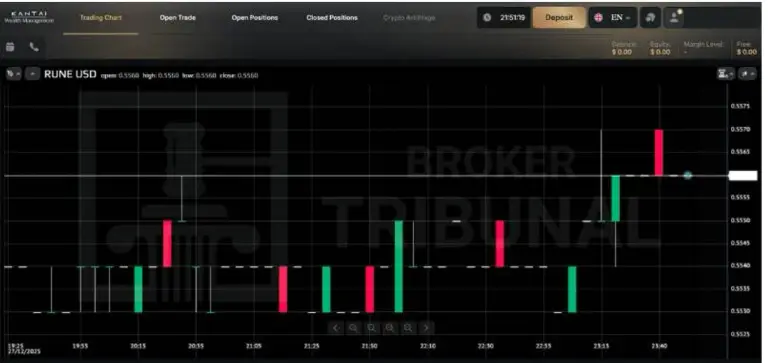Click the close: 0.5560 value in header

tap(240, 76)
